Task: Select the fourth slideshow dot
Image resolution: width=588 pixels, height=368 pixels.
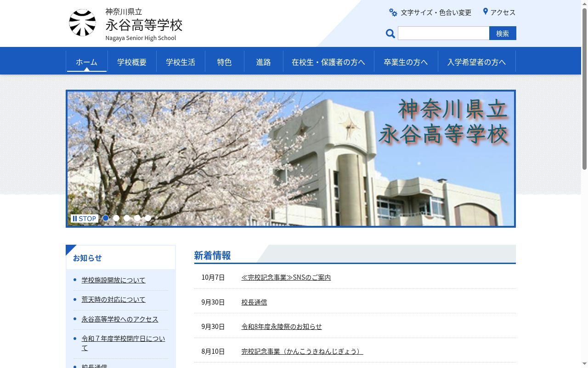Action: click(137, 218)
